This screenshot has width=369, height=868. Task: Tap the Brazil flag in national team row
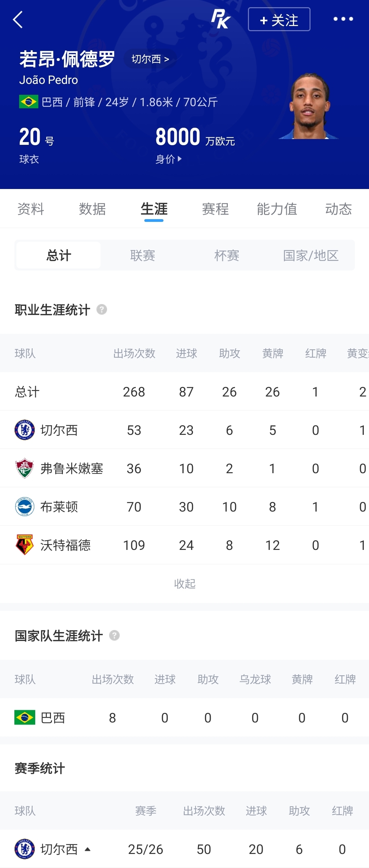click(x=25, y=717)
